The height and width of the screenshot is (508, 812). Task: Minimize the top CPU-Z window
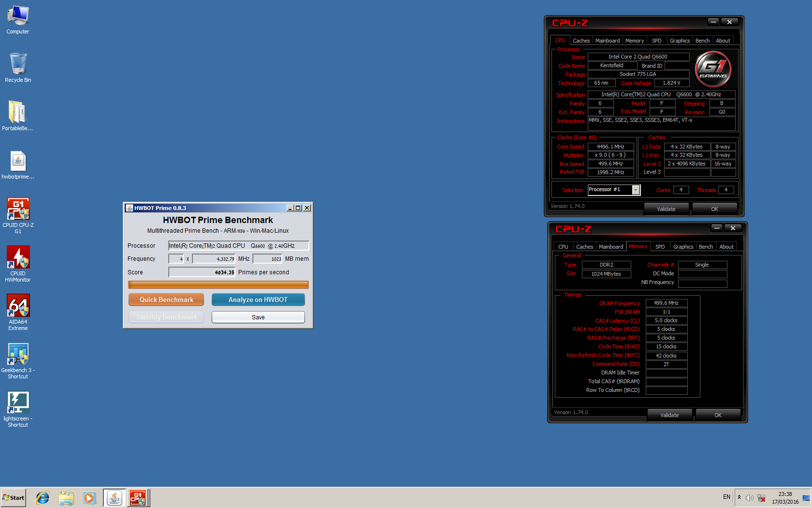pyautogui.click(x=713, y=22)
